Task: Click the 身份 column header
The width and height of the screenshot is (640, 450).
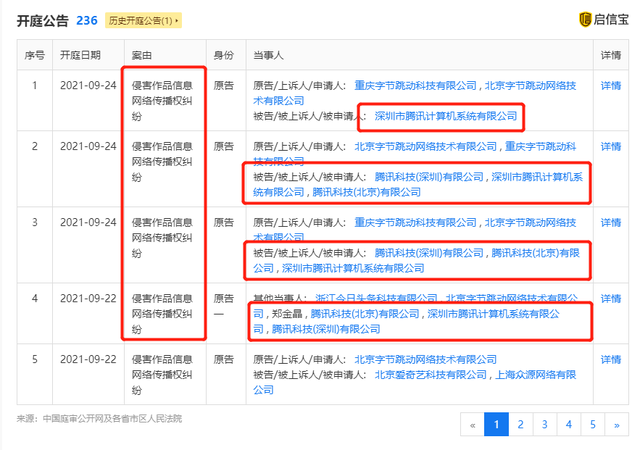Action: 224,55
